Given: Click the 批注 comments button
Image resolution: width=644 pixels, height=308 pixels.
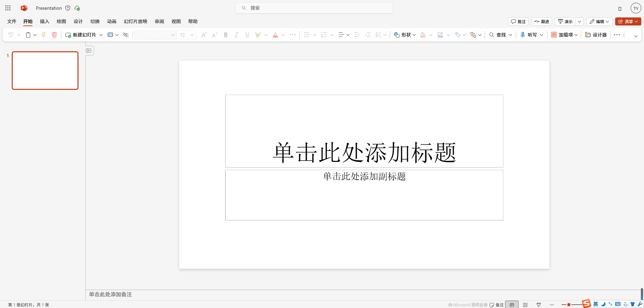Looking at the screenshot, I should tap(518, 21).
